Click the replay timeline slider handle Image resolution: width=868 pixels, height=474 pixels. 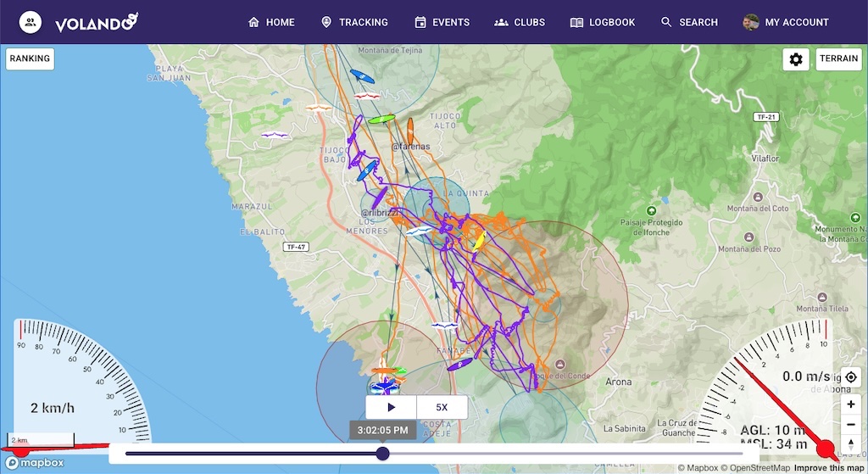pos(382,454)
